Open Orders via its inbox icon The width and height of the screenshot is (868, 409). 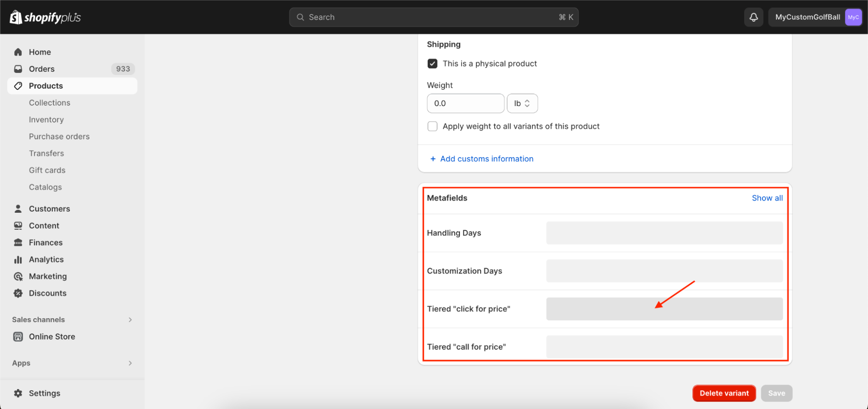point(18,69)
